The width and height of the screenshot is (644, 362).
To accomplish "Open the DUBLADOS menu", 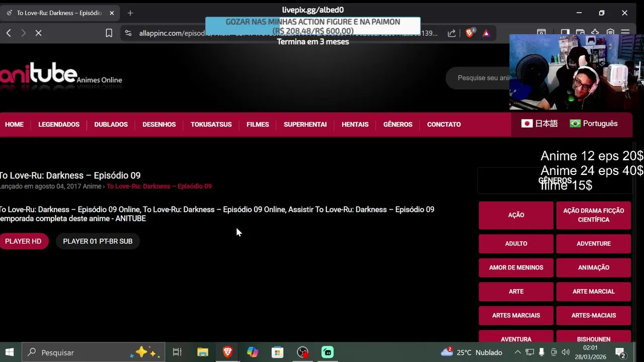I will click(111, 125).
